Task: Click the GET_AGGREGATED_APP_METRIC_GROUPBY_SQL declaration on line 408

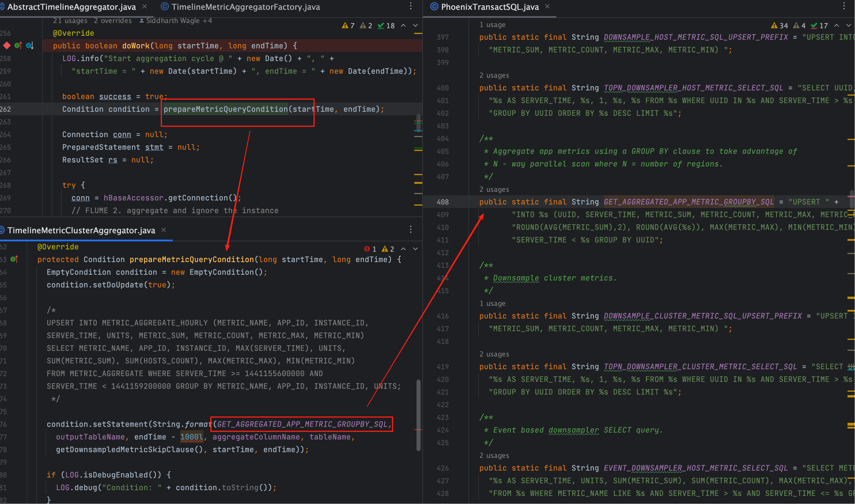Action: point(688,202)
